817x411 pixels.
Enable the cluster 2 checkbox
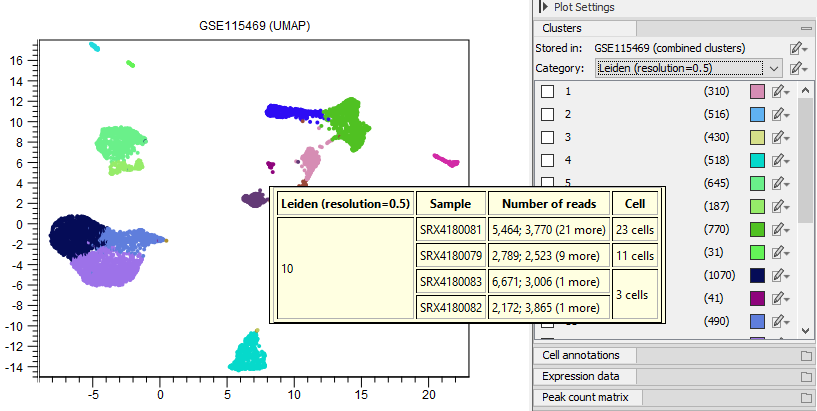coord(547,115)
